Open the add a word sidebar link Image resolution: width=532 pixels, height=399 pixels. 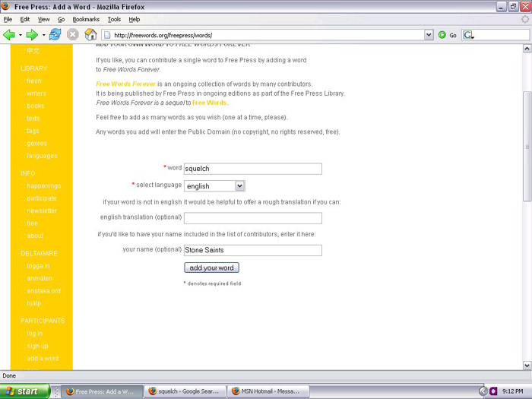tap(43, 358)
